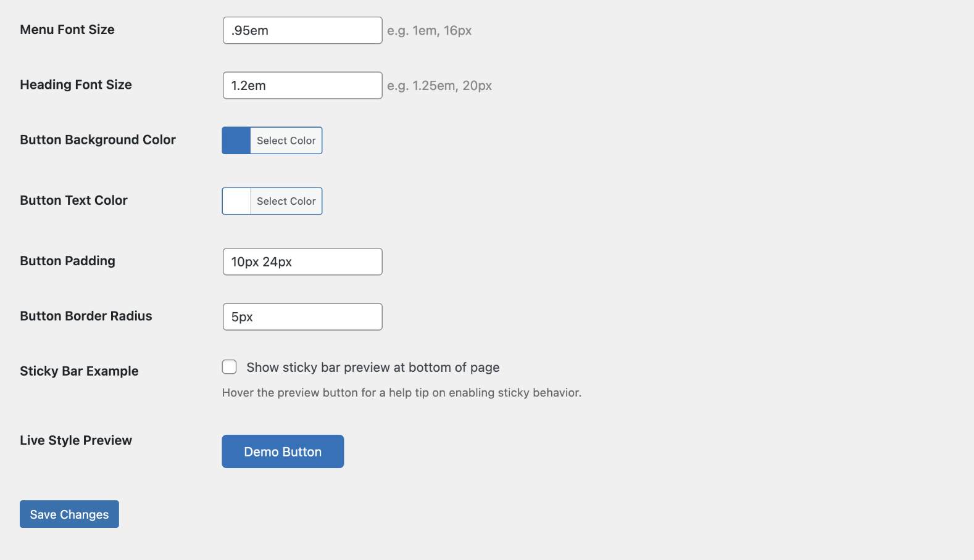Click the Sticky Bar Example label
Screen dimensions: 974x560
[x=79, y=371]
